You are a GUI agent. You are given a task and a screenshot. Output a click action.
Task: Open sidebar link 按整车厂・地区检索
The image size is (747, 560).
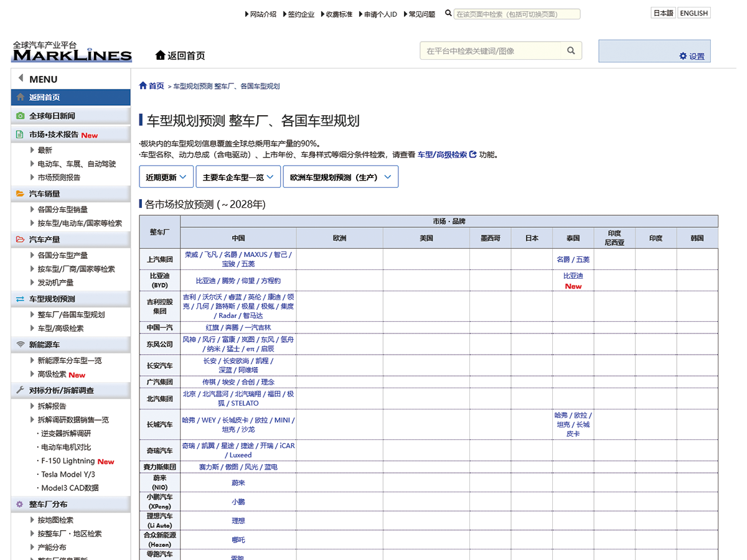point(69,534)
